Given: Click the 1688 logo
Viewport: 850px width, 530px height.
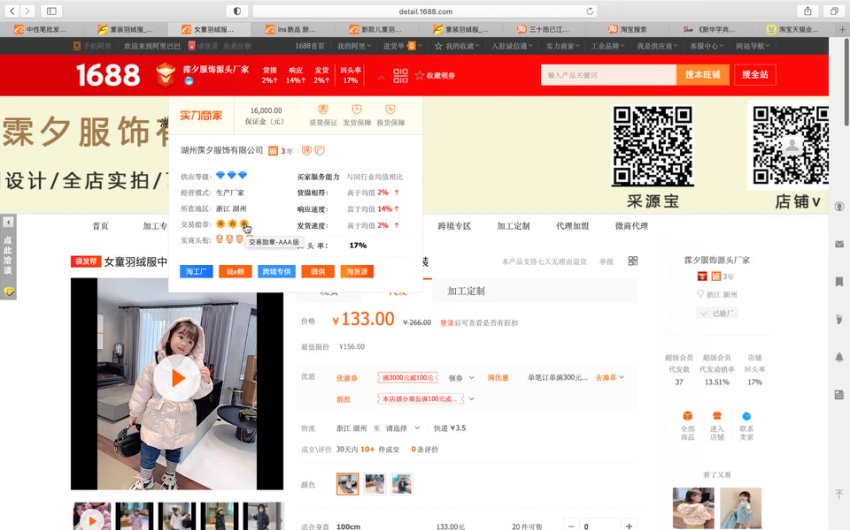Looking at the screenshot, I should click(108, 75).
